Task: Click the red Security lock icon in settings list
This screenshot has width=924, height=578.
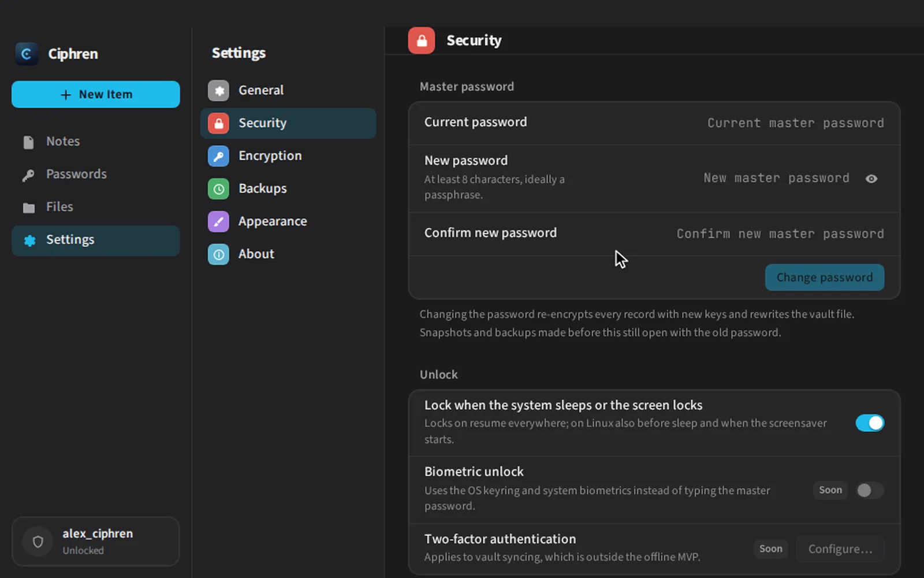Action: click(x=218, y=123)
